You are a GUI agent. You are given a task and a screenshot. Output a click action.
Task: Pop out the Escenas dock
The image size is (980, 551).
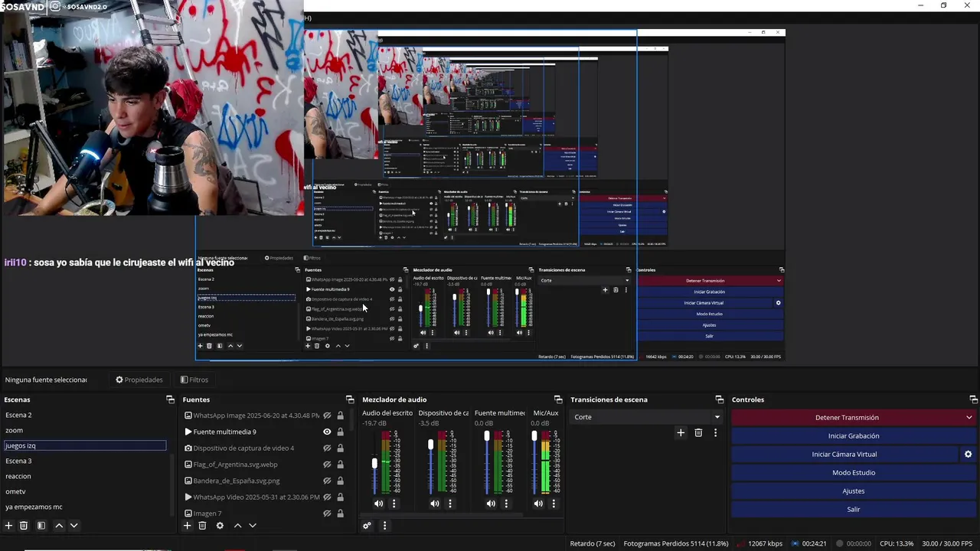point(170,399)
